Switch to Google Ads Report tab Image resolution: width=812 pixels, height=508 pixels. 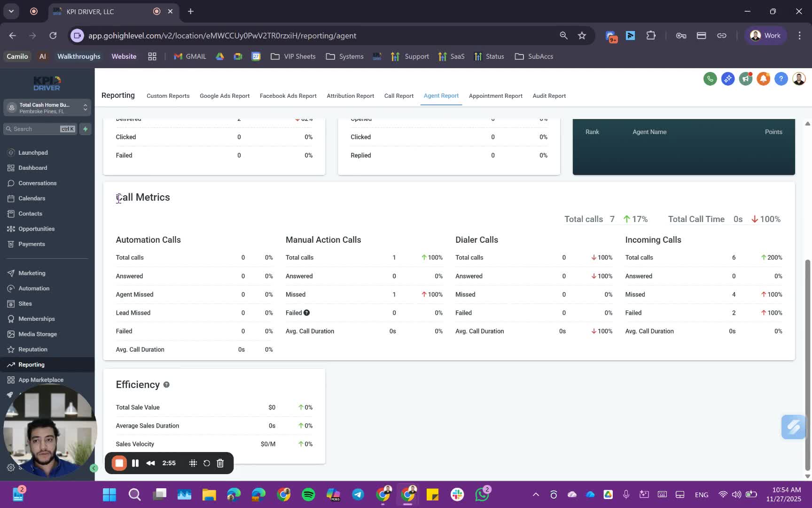(225, 96)
